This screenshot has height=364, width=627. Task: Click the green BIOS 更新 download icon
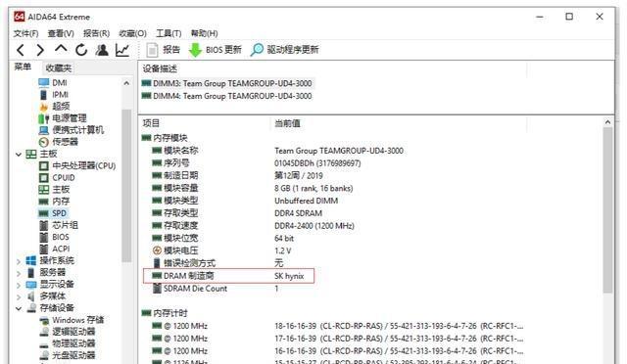(195, 50)
